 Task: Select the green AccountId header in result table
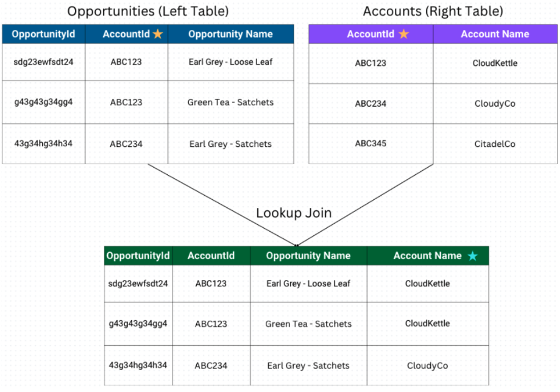click(211, 256)
